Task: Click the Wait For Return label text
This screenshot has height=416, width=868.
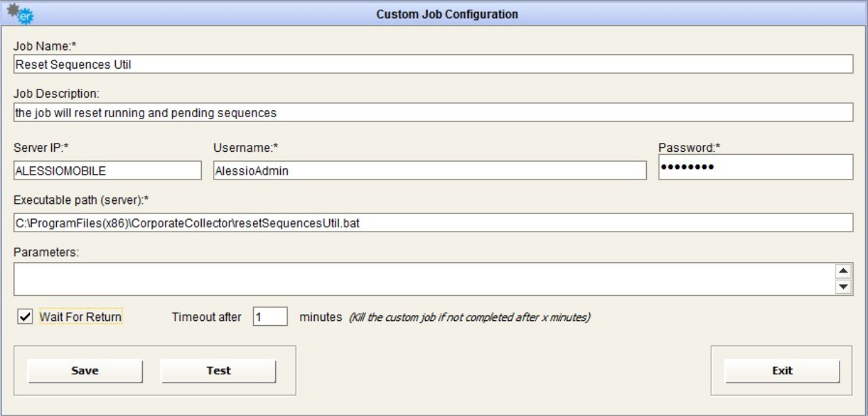Action: coord(80,317)
